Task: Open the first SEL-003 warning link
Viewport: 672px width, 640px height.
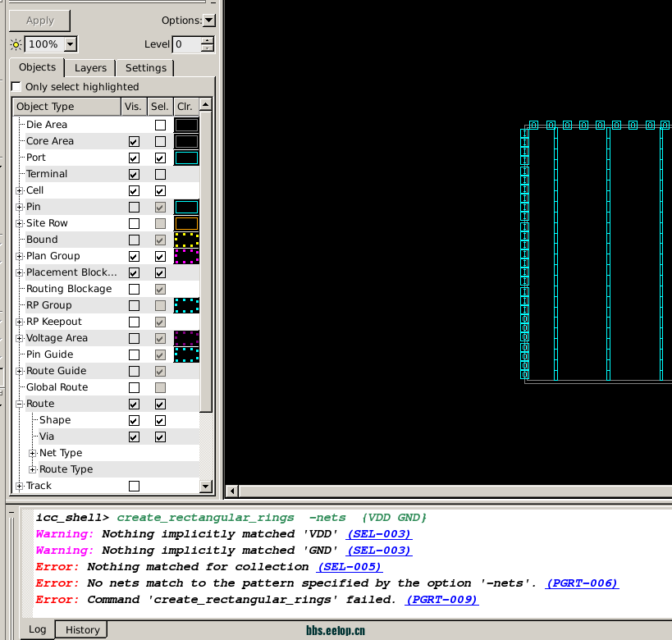Action: [x=379, y=534]
